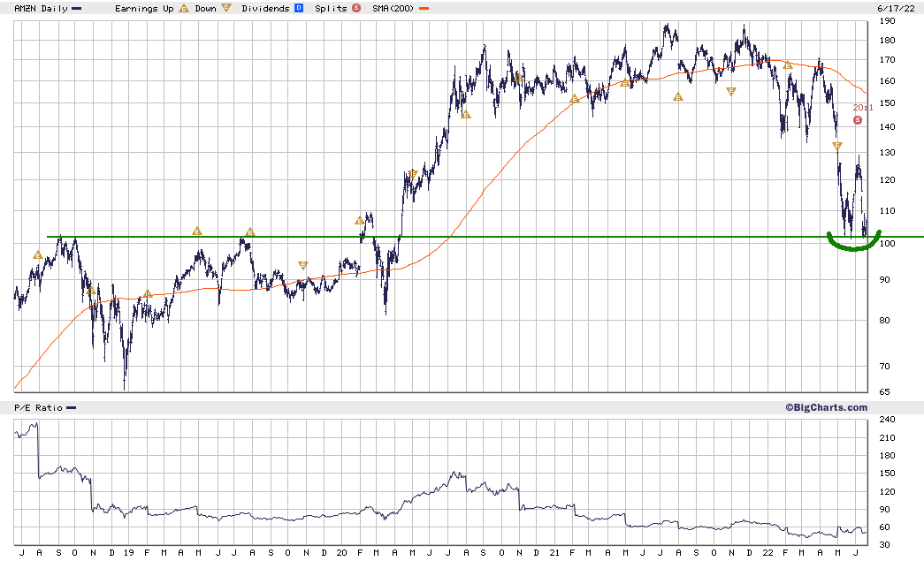
Task: Select the red split marker below the 20:1 label
Action: [x=858, y=120]
